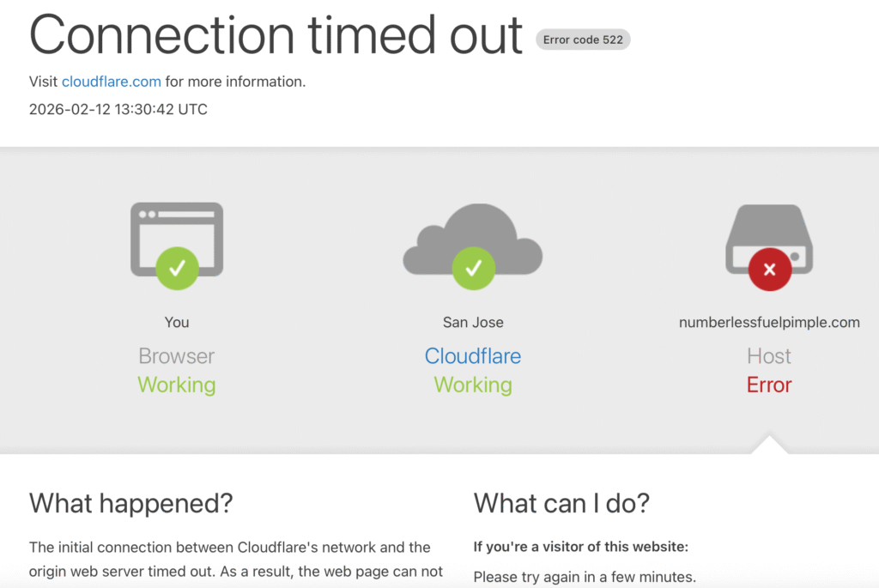
Task: Click the green checkmark on the cloud icon
Action: pyautogui.click(x=474, y=269)
